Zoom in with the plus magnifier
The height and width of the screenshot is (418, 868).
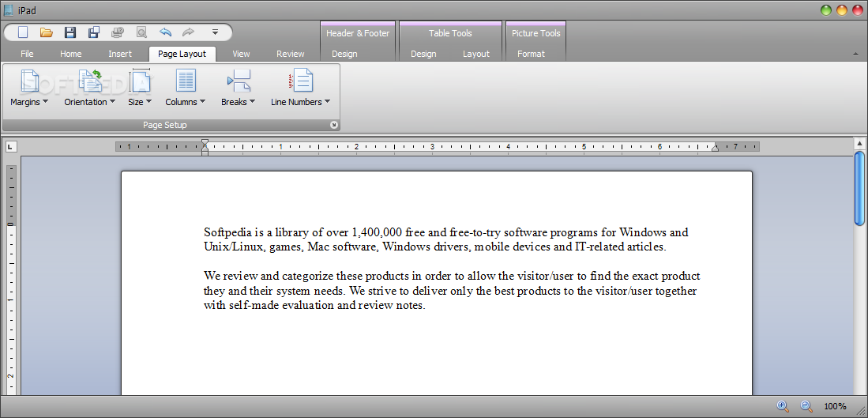pyautogui.click(x=782, y=406)
